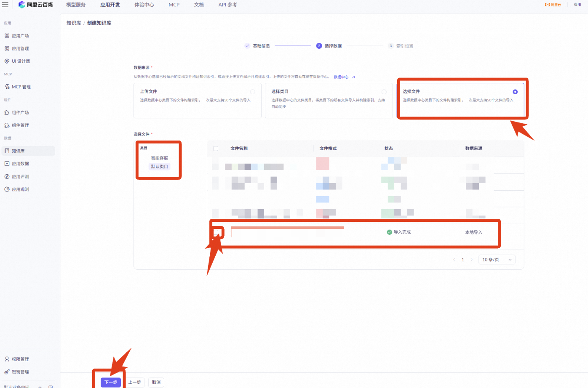Click the 上一步 button

[135, 382]
